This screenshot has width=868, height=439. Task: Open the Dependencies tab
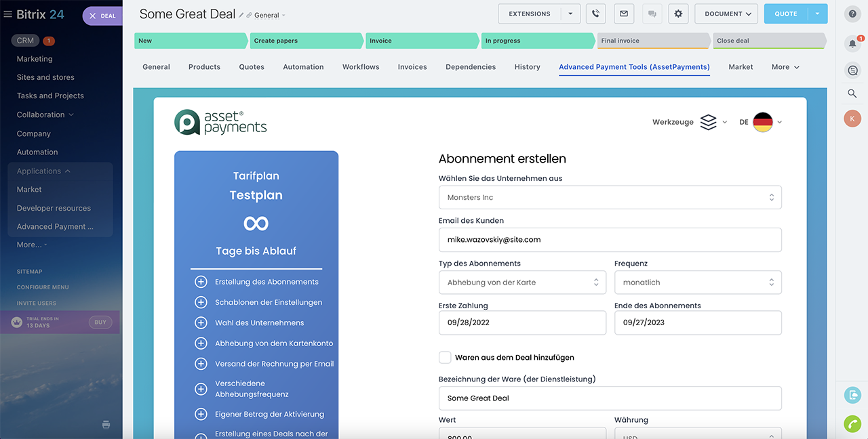471,67
